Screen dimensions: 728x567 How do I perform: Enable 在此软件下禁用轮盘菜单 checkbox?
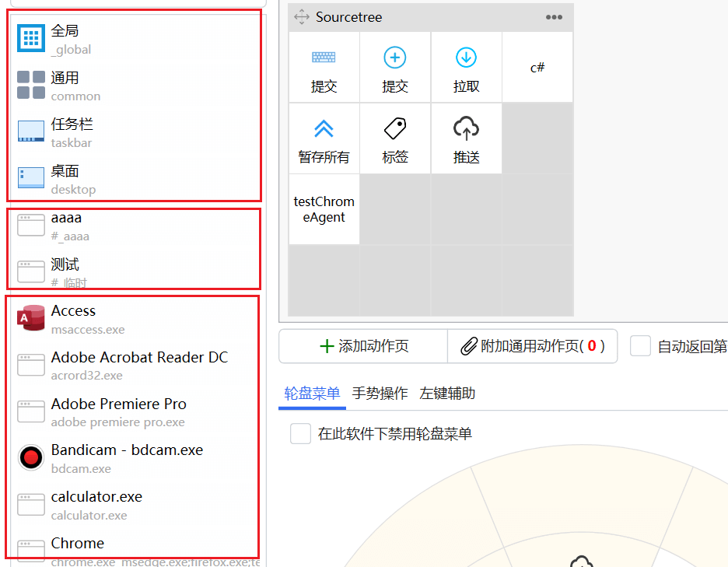click(300, 434)
